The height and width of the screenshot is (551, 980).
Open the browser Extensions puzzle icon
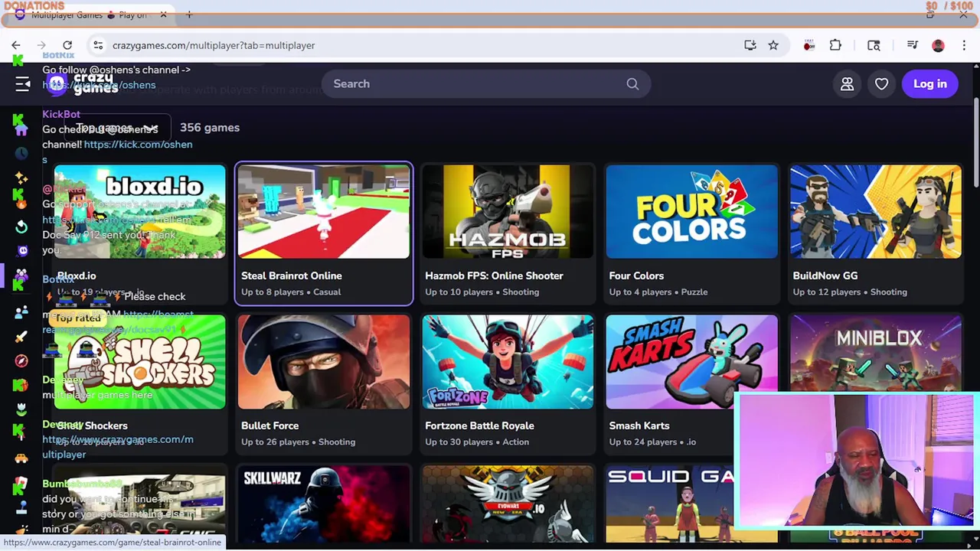[x=835, y=45]
